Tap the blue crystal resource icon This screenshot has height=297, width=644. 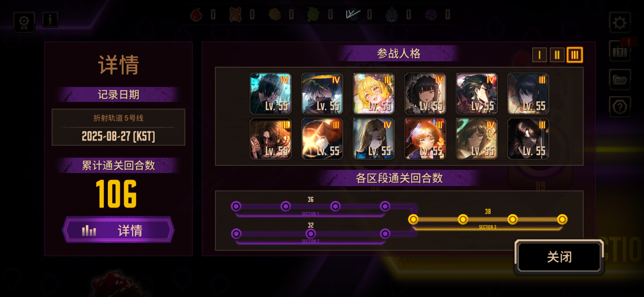(x=392, y=14)
